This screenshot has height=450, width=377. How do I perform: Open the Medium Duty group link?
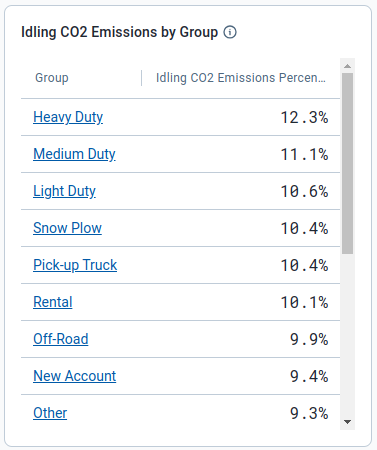tap(74, 154)
